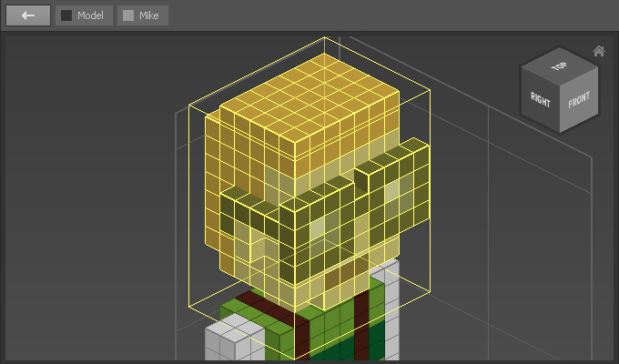Switch to RIGHT view on the view cube
Viewport: 619px width, 364px height.
point(540,100)
